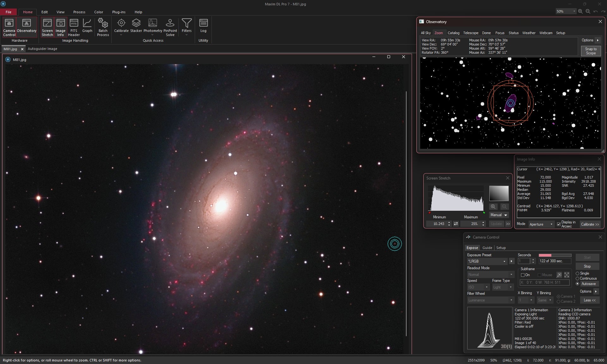607x364 pixels.
Task: Open the Stacker tool
Action: coord(136,27)
